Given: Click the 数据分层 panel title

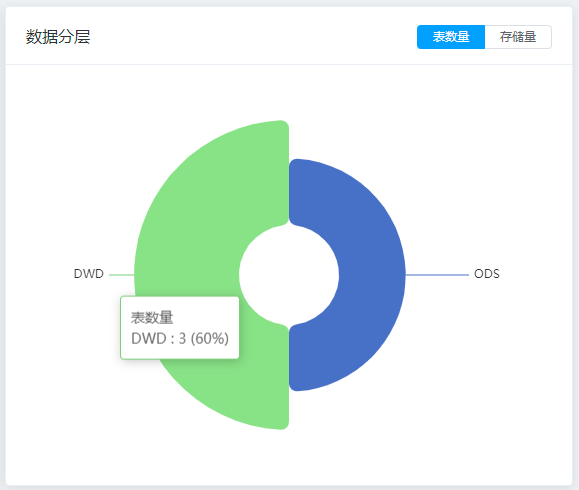Looking at the screenshot, I should coord(58,37).
